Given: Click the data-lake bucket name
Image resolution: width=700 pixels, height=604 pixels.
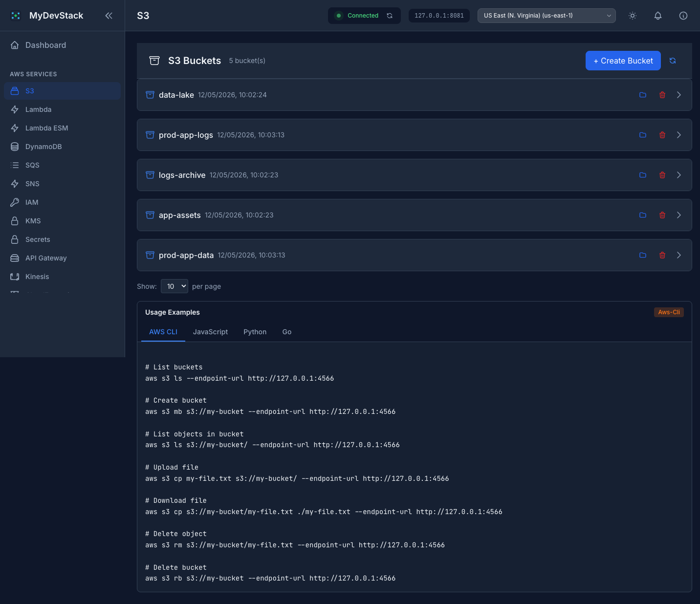Looking at the screenshot, I should (176, 95).
